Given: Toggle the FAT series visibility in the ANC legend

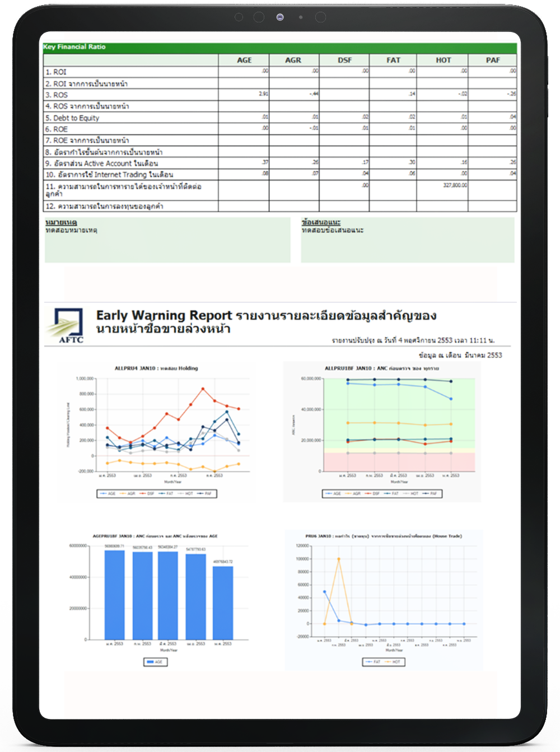Looking at the screenshot, I should point(387,492).
